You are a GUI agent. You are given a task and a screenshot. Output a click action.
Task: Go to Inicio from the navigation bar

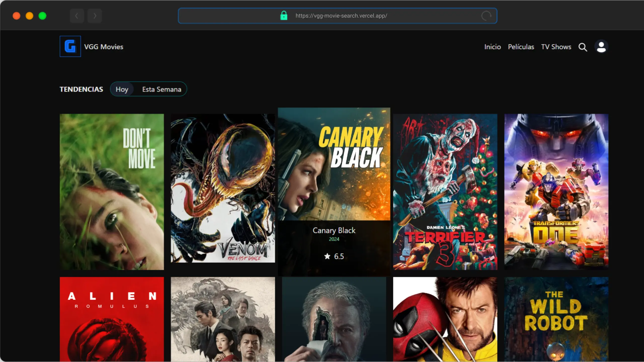click(492, 47)
